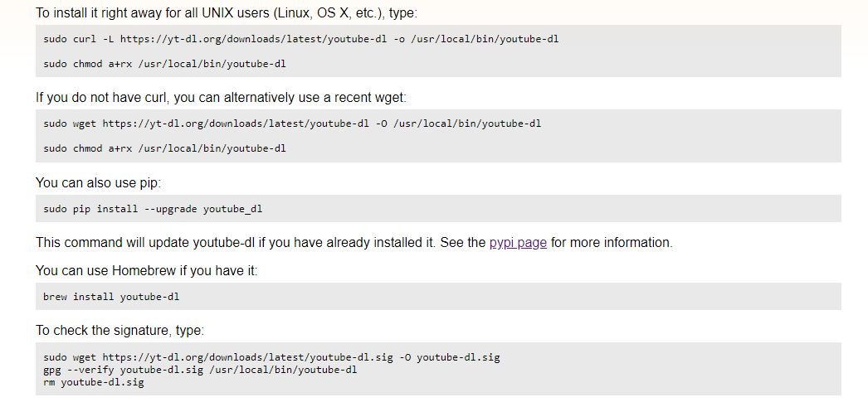Click the 'To install it right away' sentence
Screen dimensions: 868x407
(x=227, y=12)
